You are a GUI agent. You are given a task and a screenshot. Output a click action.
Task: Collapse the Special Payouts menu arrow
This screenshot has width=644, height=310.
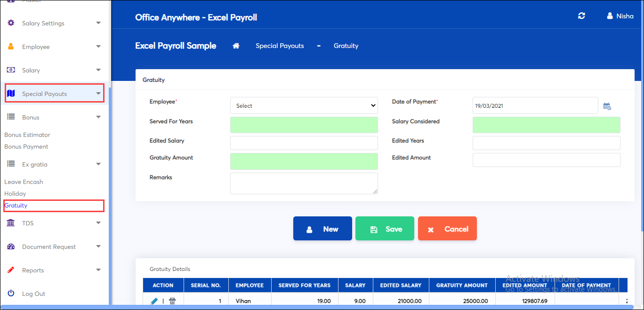98,94
